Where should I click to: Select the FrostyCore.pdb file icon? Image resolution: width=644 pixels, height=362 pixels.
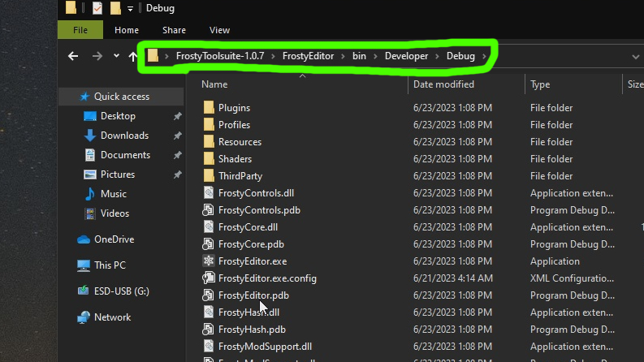[208, 244]
